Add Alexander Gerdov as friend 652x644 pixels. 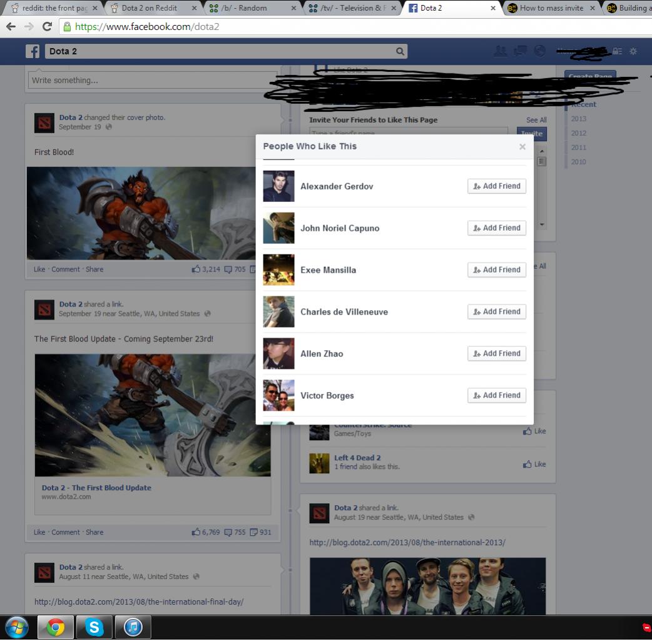click(x=496, y=186)
